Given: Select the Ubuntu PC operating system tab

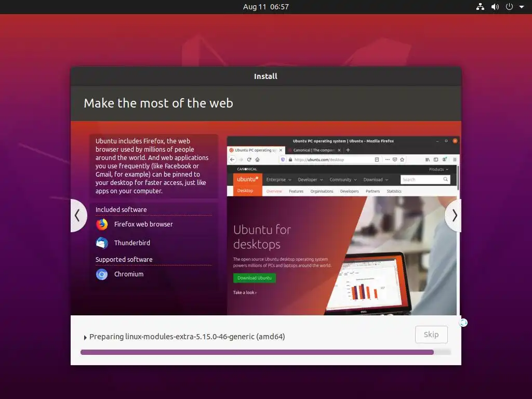Looking at the screenshot, I should coord(255,150).
